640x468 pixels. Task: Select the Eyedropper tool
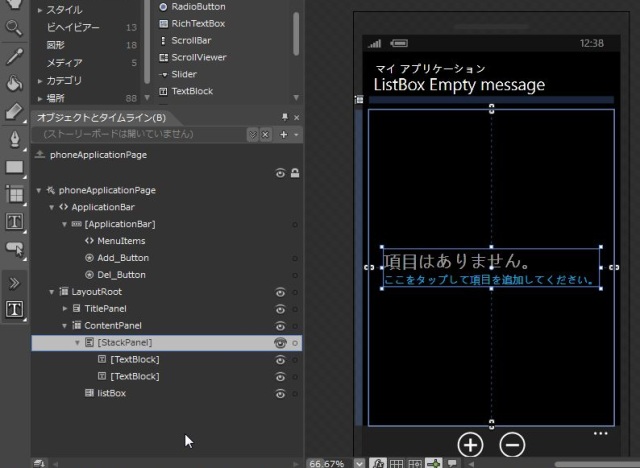coord(14,56)
